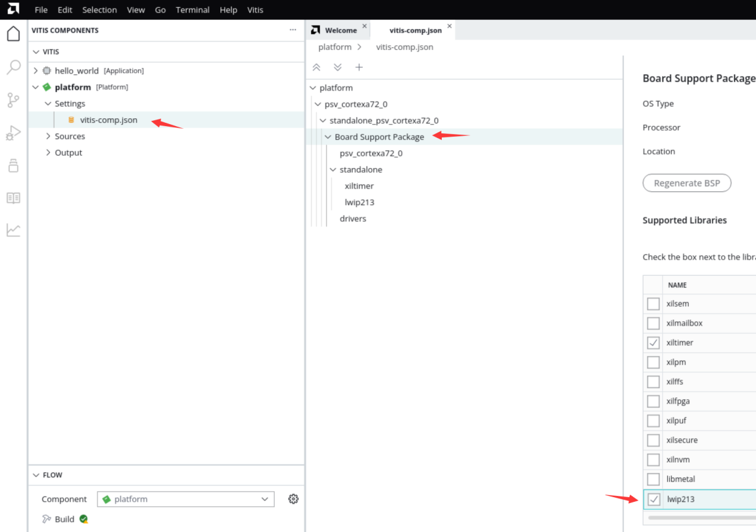Image resolution: width=756 pixels, height=532 pixels.
Task: Open the Terminal menu
Action: (x=193, y=10)
